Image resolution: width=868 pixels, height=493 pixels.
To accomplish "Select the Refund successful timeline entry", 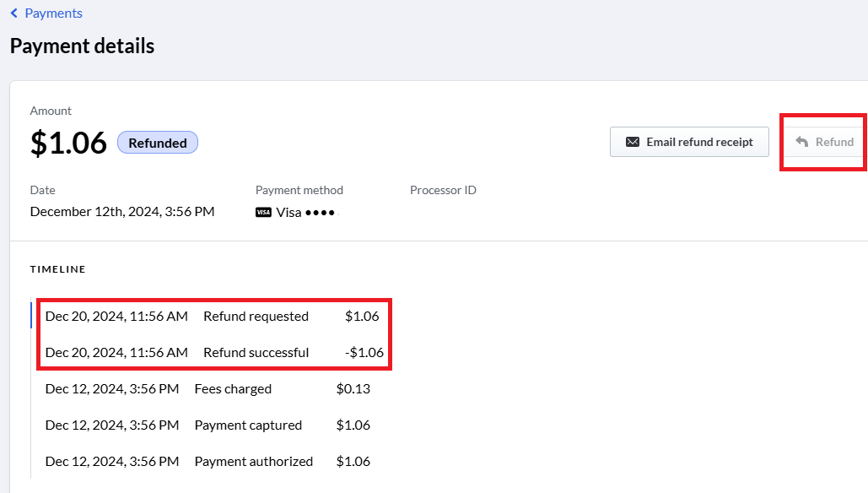I will [214, 353].
